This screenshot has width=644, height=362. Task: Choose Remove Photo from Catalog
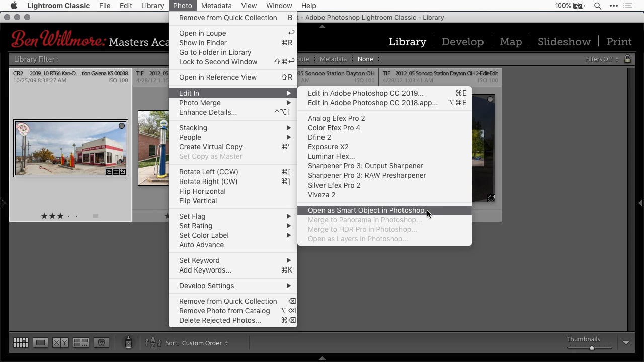coord(233,311)
